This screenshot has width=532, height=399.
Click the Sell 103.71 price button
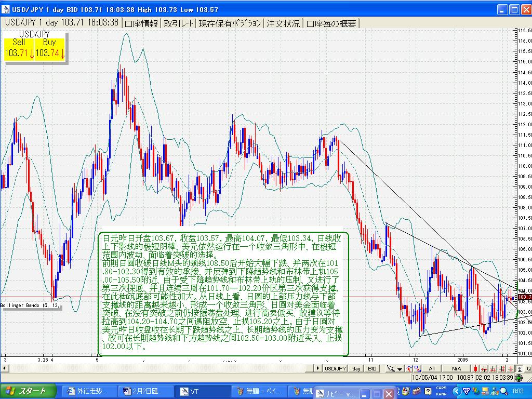[x=19, y=49]
